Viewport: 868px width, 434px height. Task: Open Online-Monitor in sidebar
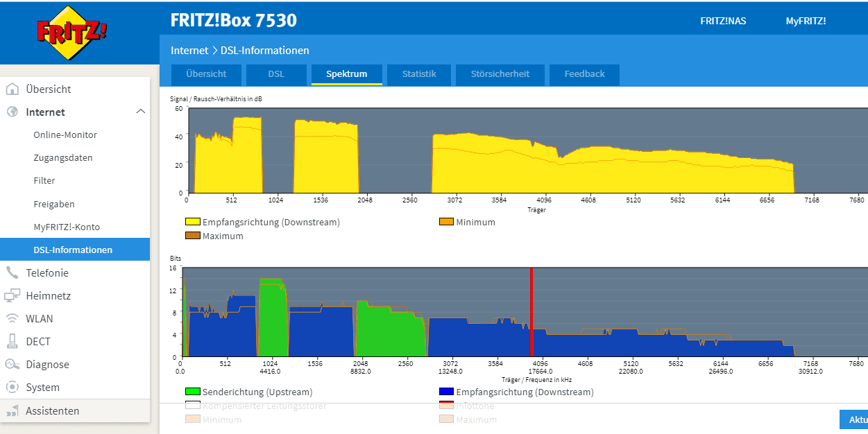coord(65,134)
